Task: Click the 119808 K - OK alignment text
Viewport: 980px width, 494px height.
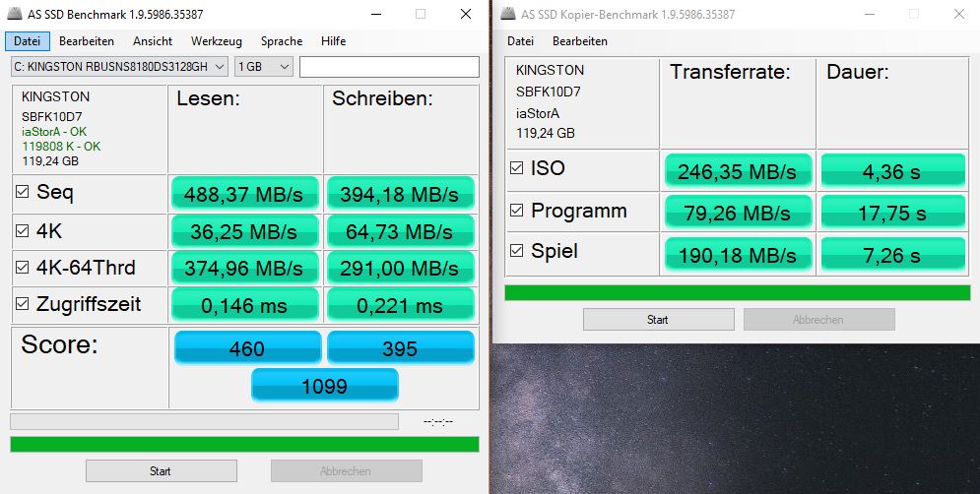Action: coord(61,147)
